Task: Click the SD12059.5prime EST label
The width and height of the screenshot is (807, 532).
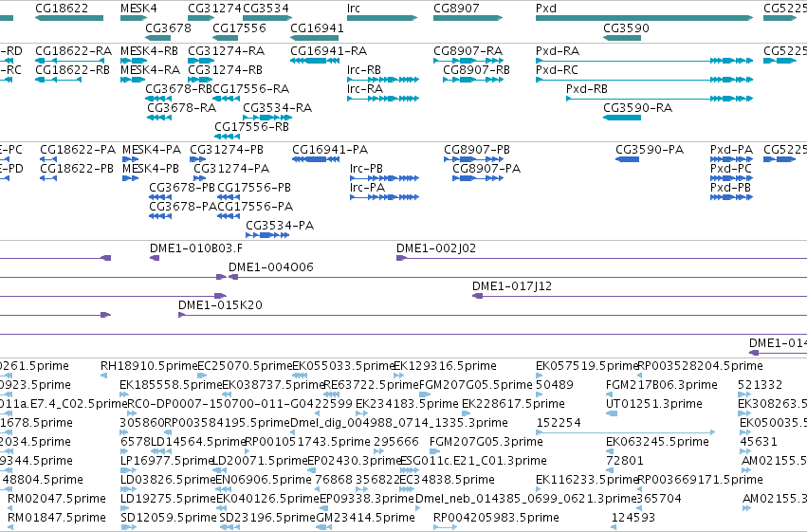Action: (x=168, y=518)
